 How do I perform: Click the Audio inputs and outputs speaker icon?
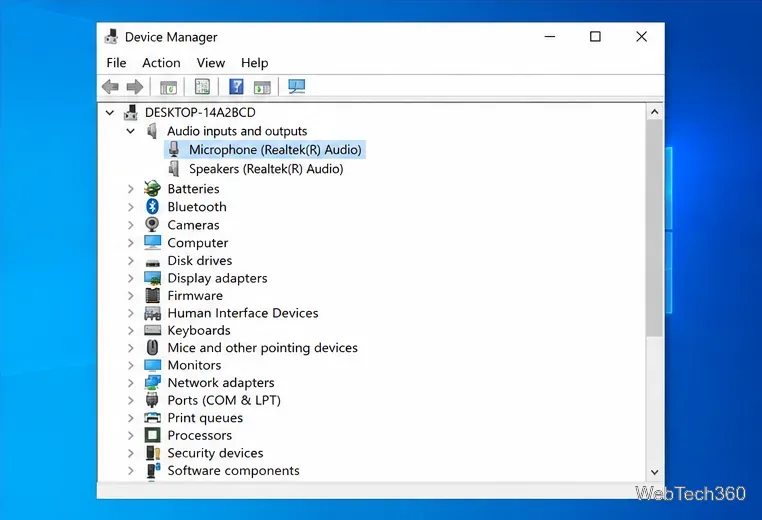153,131
